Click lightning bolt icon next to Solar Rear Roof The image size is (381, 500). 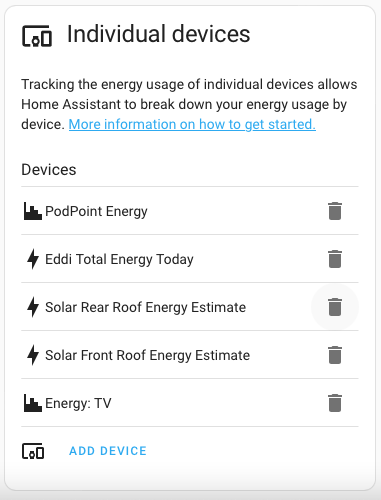click(x=33, y=307)
